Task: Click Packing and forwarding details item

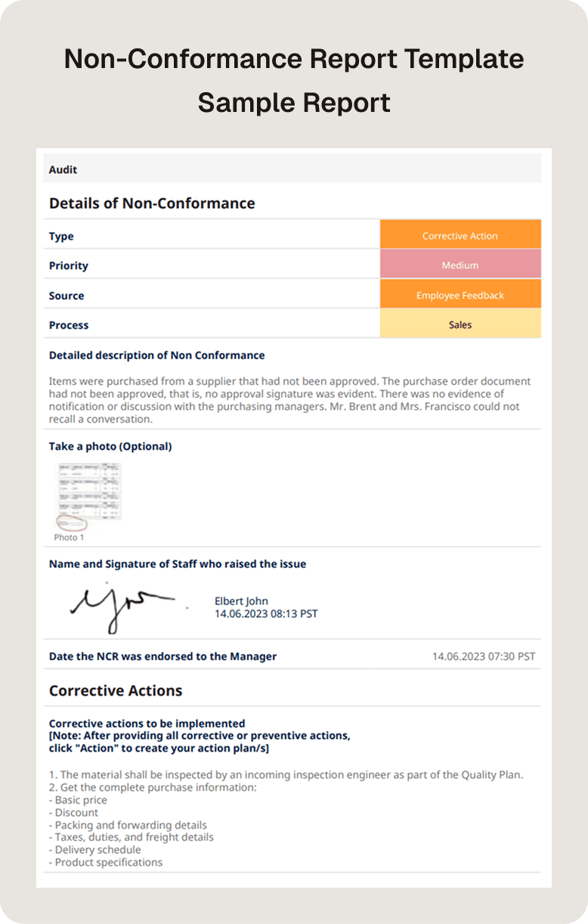Action: (128, 825)
